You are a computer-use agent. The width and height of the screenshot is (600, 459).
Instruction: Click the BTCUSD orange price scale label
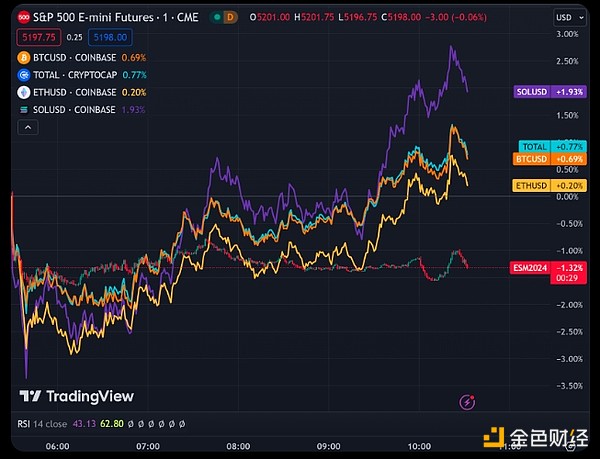pos(551,158)
